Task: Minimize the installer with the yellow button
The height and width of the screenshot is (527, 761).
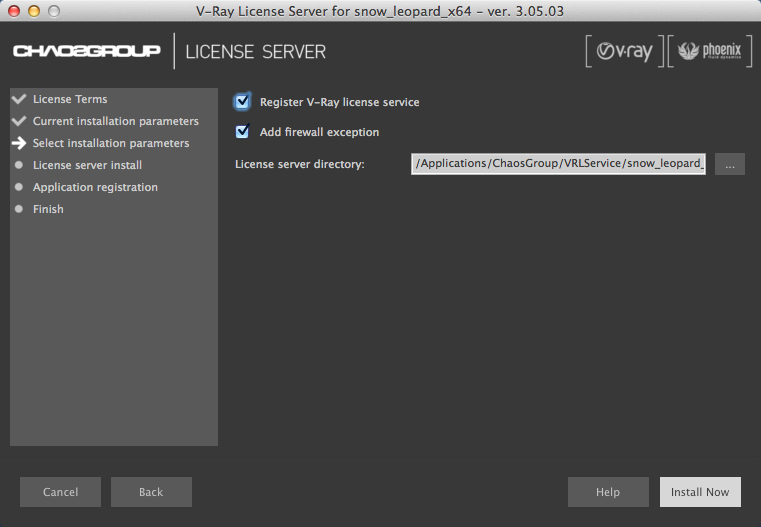Action: [33, 10]
